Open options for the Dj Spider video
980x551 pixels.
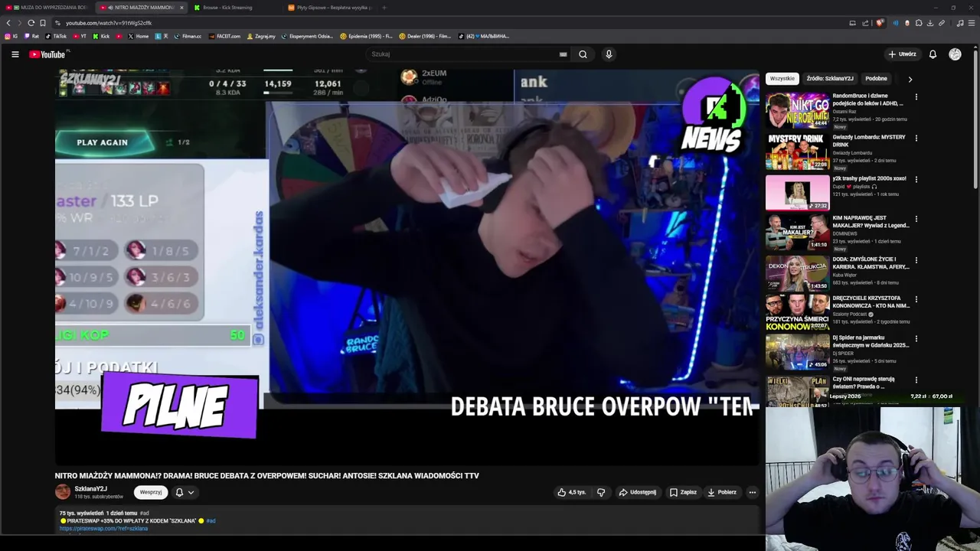(x=916, y=338)
